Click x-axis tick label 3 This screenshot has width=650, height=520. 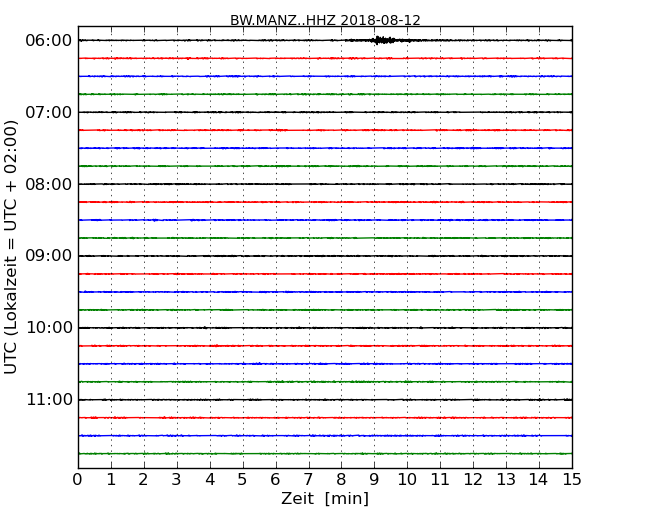click(177, 480)
